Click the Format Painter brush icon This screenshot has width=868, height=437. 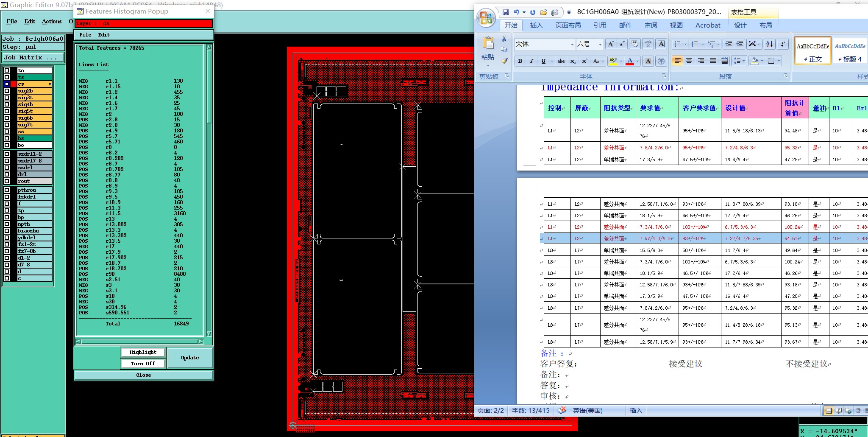[x=504, y=61]
